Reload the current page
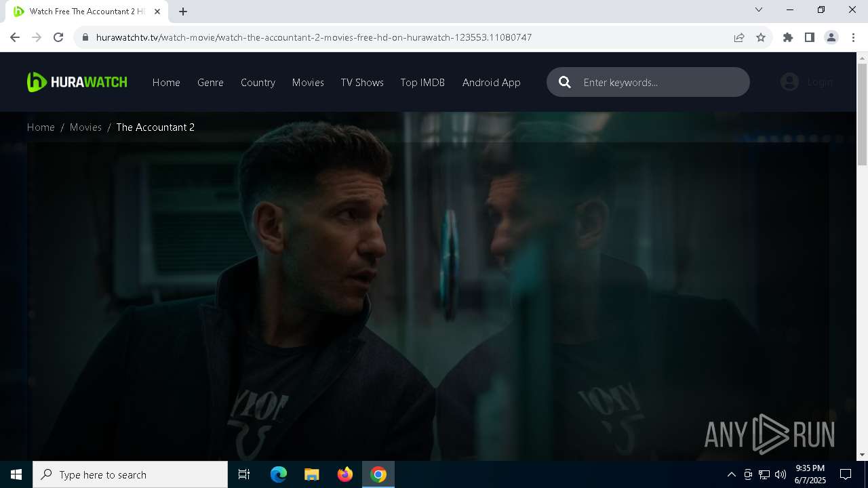Viewport: 868px width, 488px height. [x=58, y=37]
